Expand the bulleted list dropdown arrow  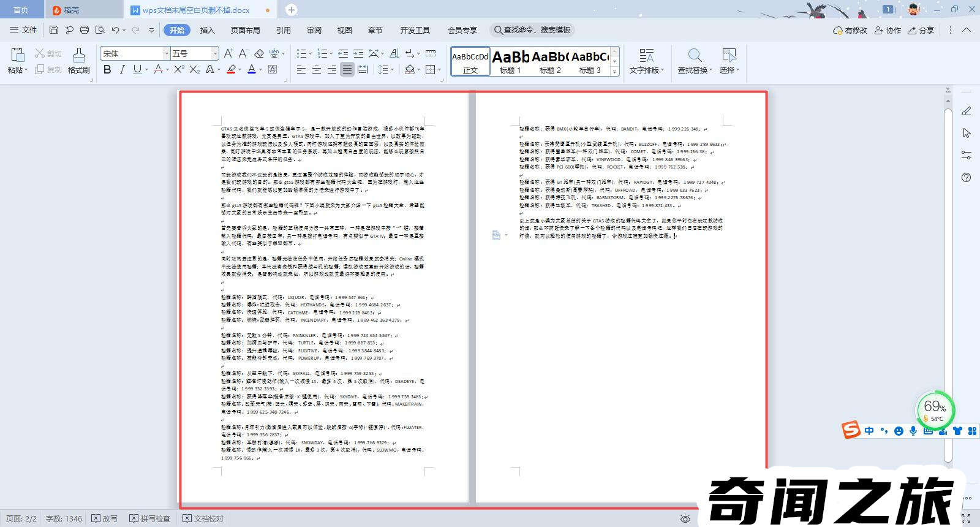pyautogui.click(x=311, y=54)
